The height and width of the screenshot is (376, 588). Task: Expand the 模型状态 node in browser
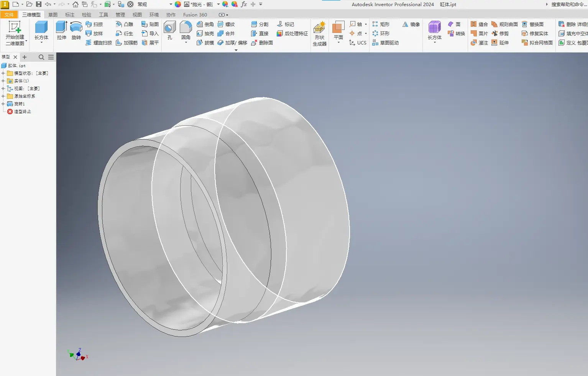[x=3, y=73]
